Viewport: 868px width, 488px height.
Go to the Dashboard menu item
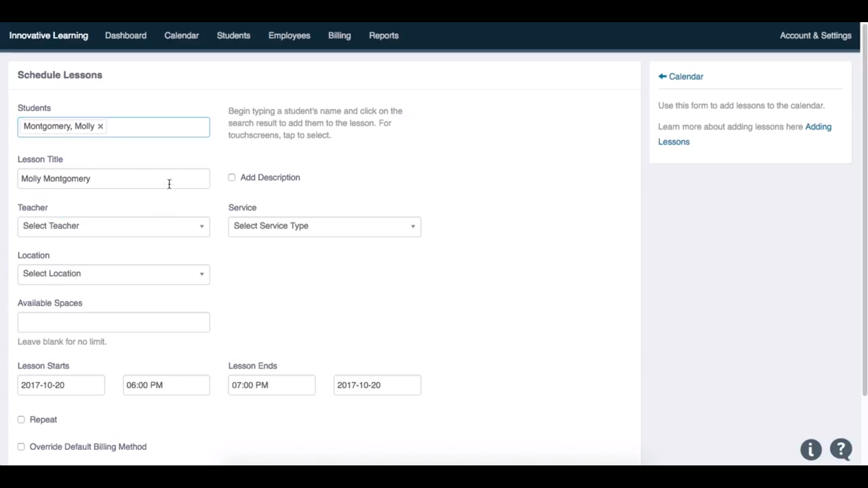(126, 36)
